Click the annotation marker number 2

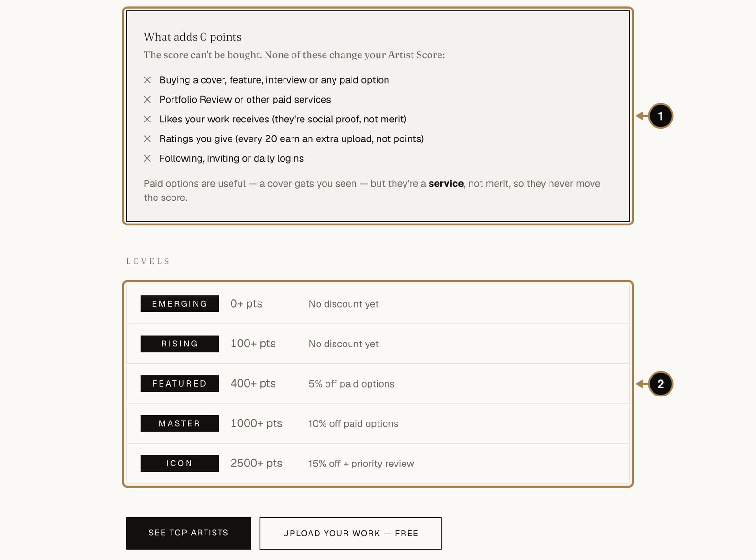tap(660, 384)
